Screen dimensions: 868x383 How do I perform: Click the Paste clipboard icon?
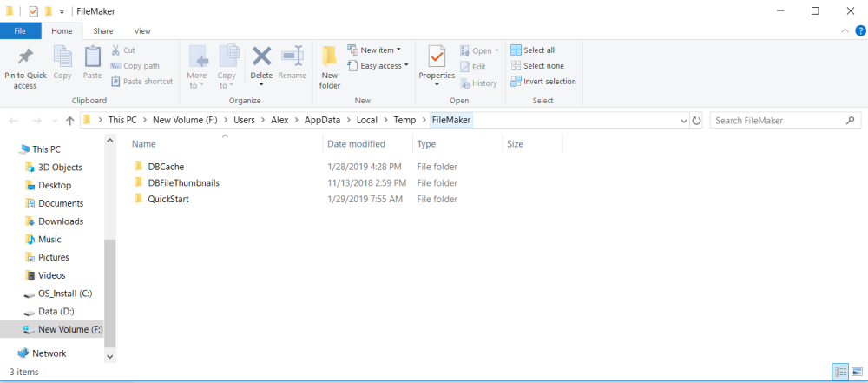tap(93, 56)
